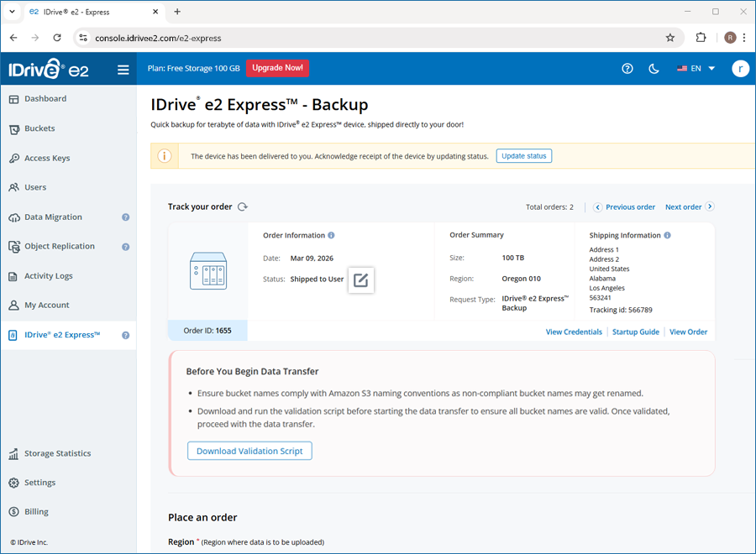
Task: Open the help question mark icon
Action: click(627, 68)
